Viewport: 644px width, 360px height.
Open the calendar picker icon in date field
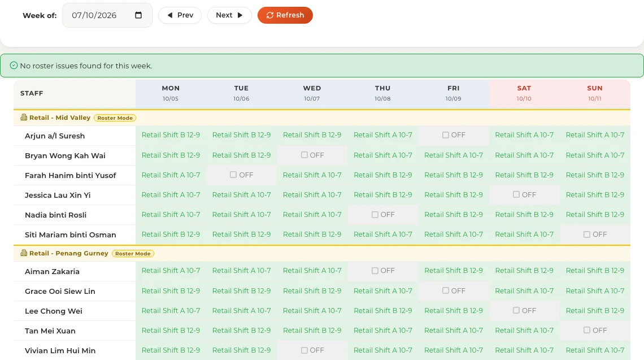[x=138, y=15]
